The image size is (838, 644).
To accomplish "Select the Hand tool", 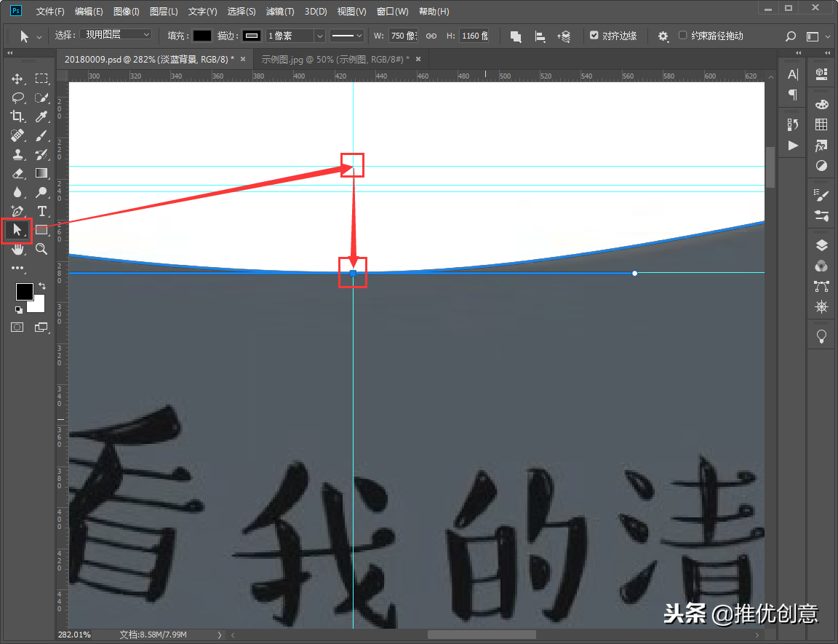I will [17, 249].
